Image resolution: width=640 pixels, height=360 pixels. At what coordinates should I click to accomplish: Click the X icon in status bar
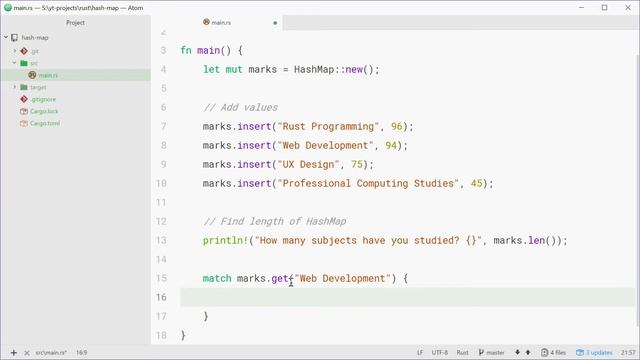coord(27,353)
